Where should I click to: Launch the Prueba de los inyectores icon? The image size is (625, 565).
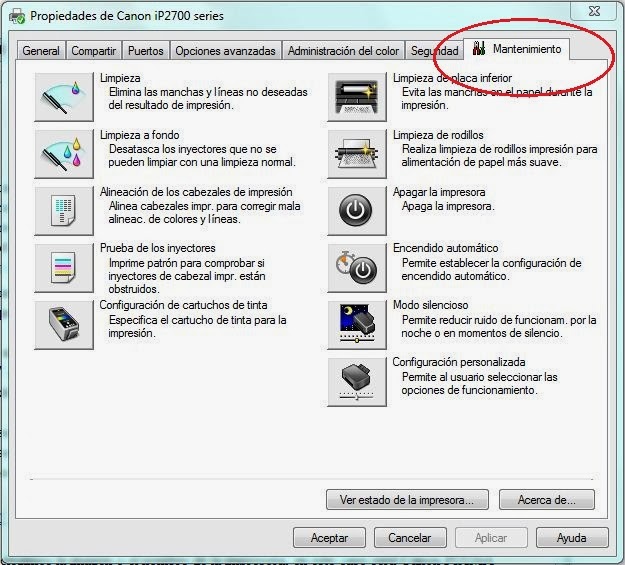pyautogui.click(x=64, y=268)
